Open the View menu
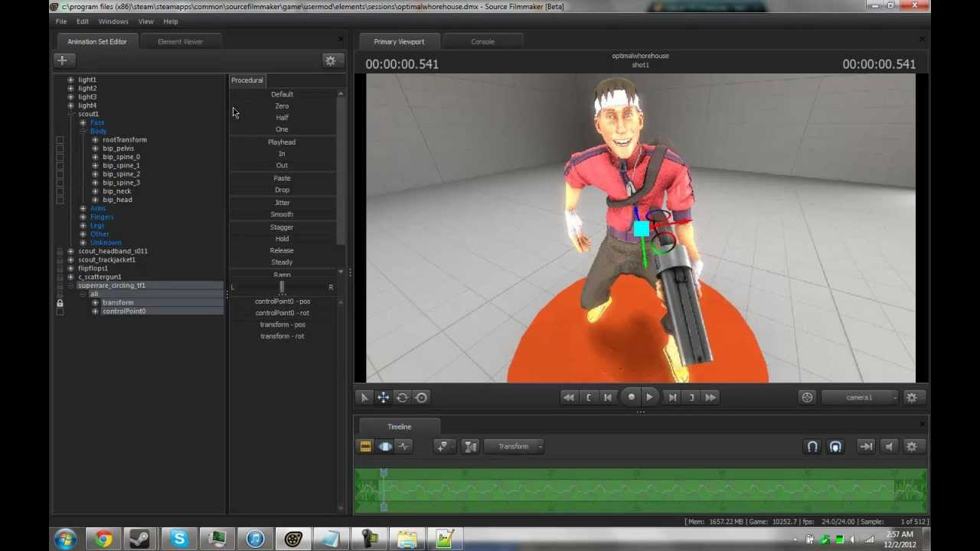Viewport: 980px width, 551px height. coord(145,21)
